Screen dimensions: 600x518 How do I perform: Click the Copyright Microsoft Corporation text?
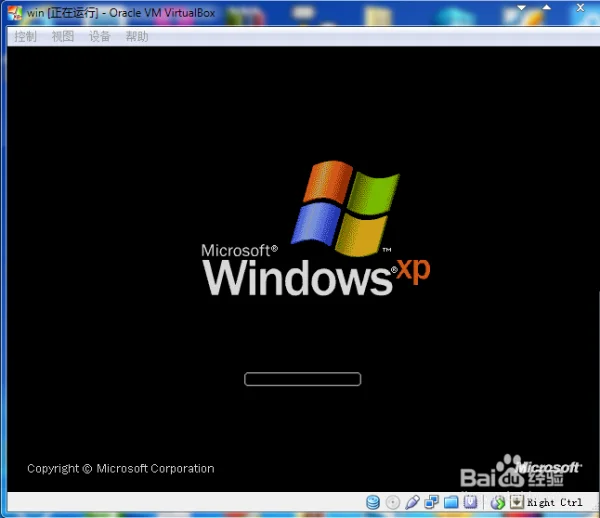pyautogui.click(x=121, y=469)
